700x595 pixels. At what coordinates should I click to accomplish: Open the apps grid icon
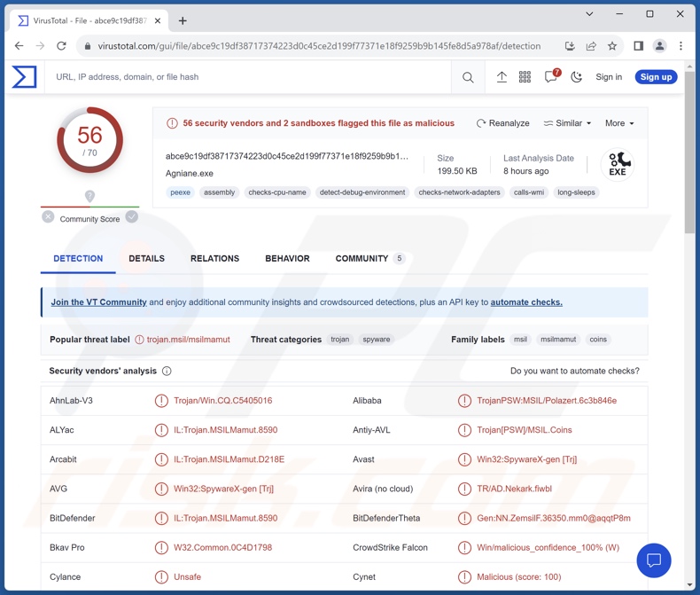tap(525, 77)
